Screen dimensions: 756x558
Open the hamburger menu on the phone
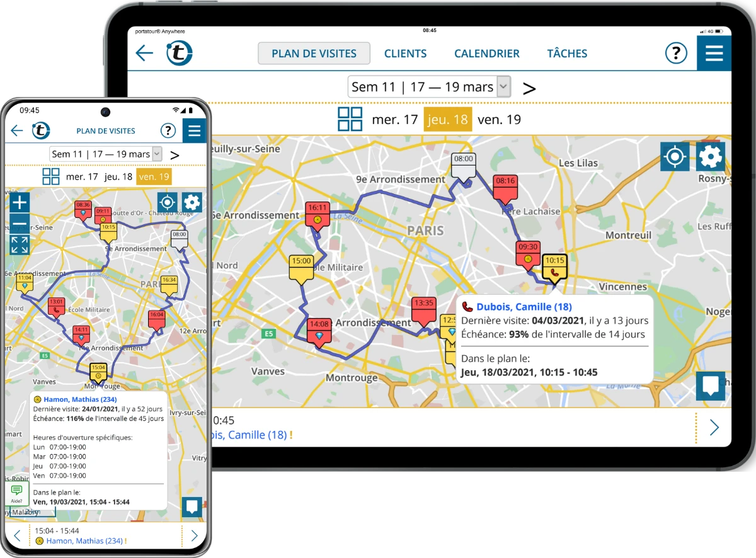click(x=194, y=130)
